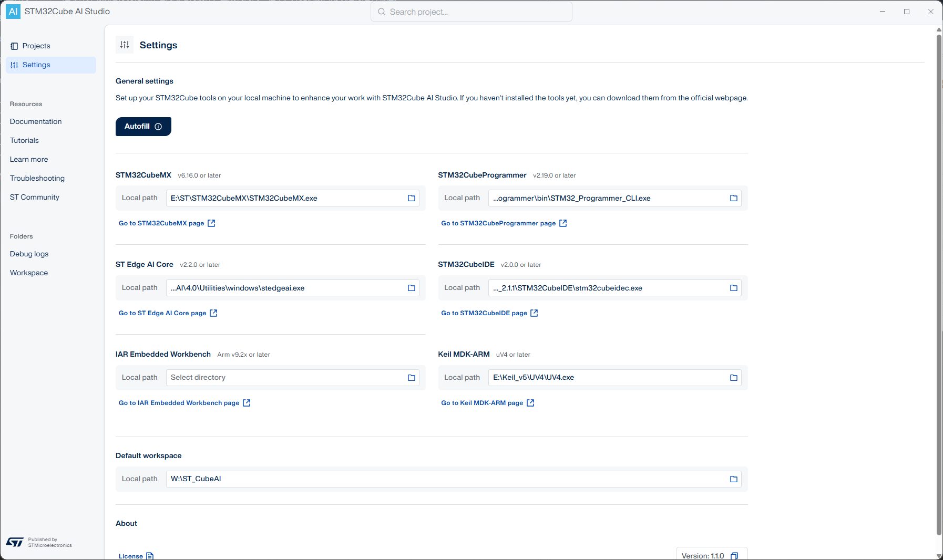Click the Search project field
Image resolution: width=943 pixels, height=560 pixels.
tap(471, 12)
